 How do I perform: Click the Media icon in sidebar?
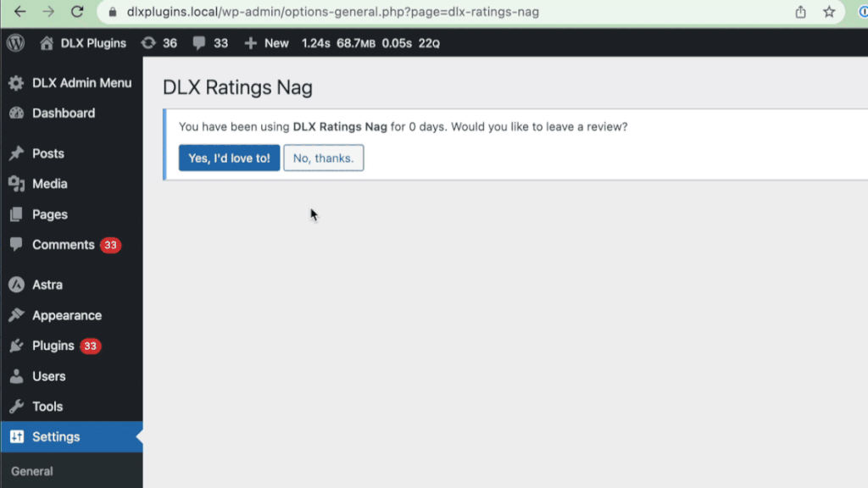click(16, 184)
